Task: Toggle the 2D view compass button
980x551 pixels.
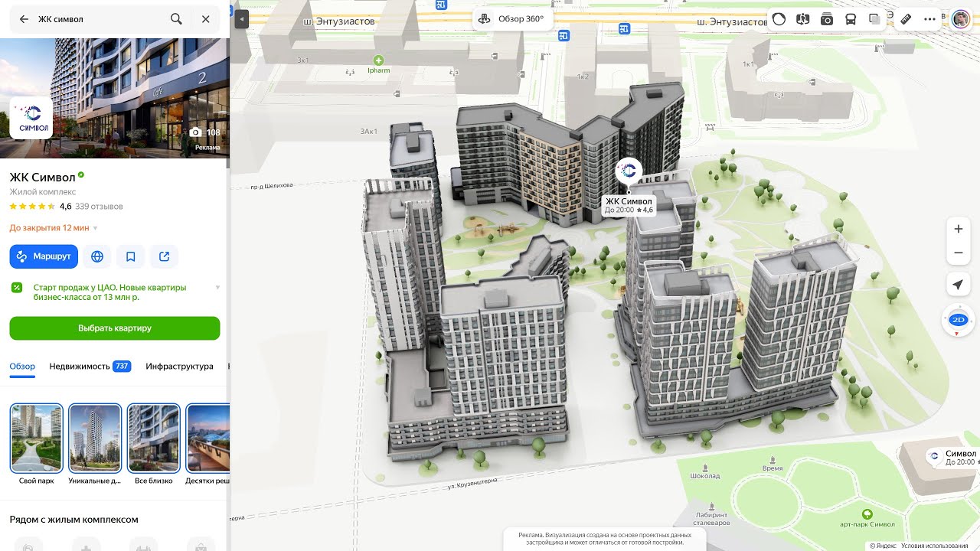Action: (959, 320)
